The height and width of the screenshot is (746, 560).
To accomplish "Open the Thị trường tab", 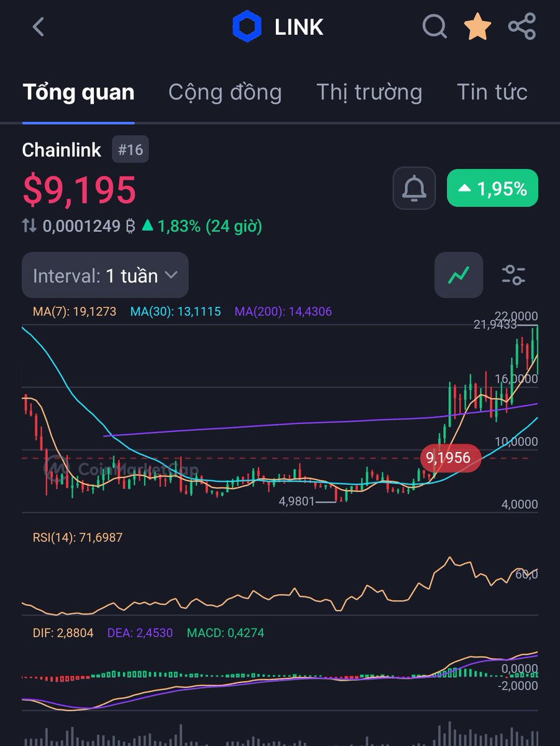I will click(x=369, y=92).
